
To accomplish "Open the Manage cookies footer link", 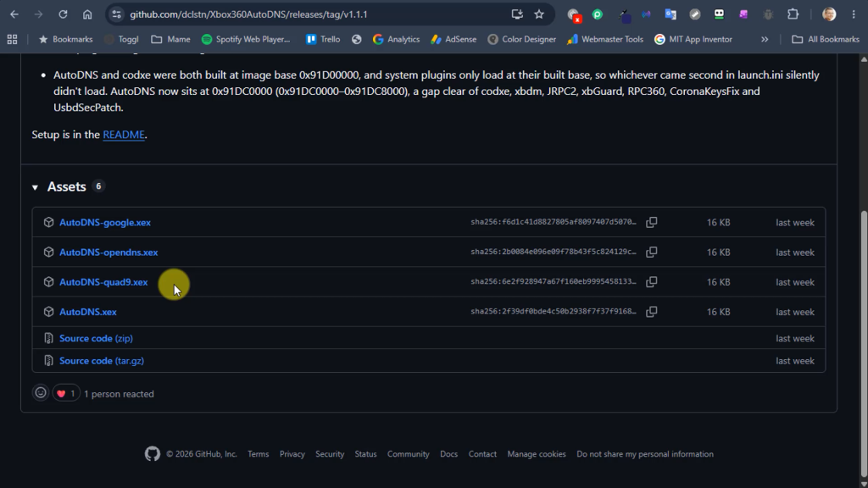I will coord(537,454).
